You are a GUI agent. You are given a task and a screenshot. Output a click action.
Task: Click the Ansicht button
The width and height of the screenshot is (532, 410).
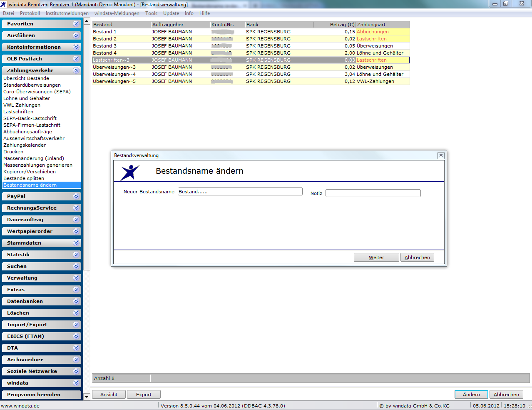(x=109, y=395)
